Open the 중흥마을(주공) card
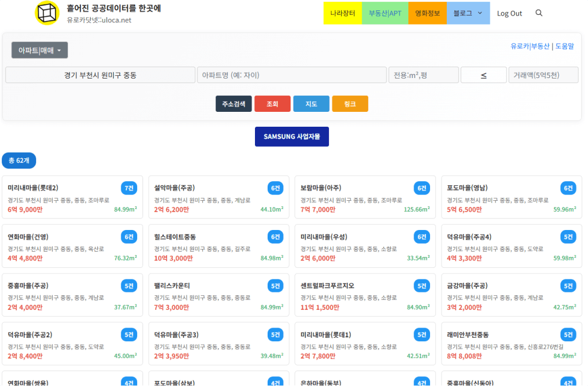 pyautogui.click(x=72, y=295)
